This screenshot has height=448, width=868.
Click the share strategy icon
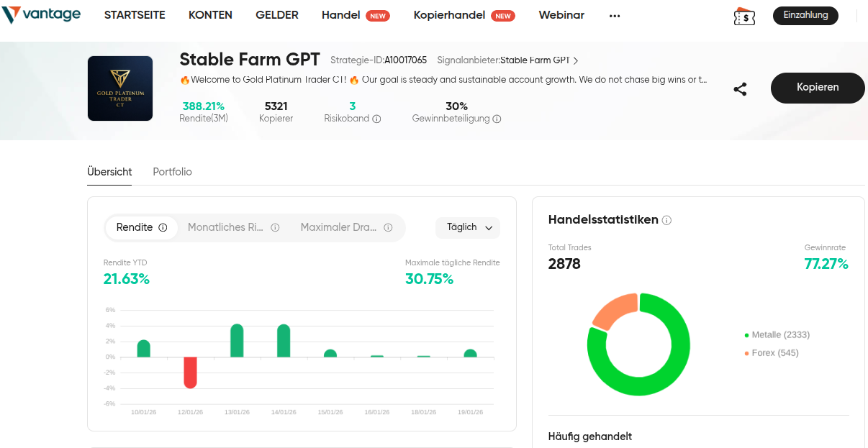[740, 89]
